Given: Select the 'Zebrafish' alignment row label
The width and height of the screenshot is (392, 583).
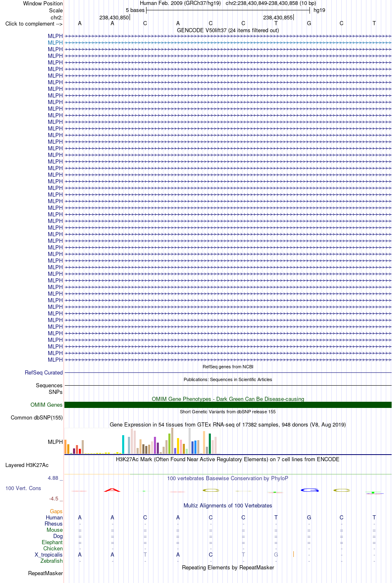Looking at the screenshot, I should click(52, 561).
